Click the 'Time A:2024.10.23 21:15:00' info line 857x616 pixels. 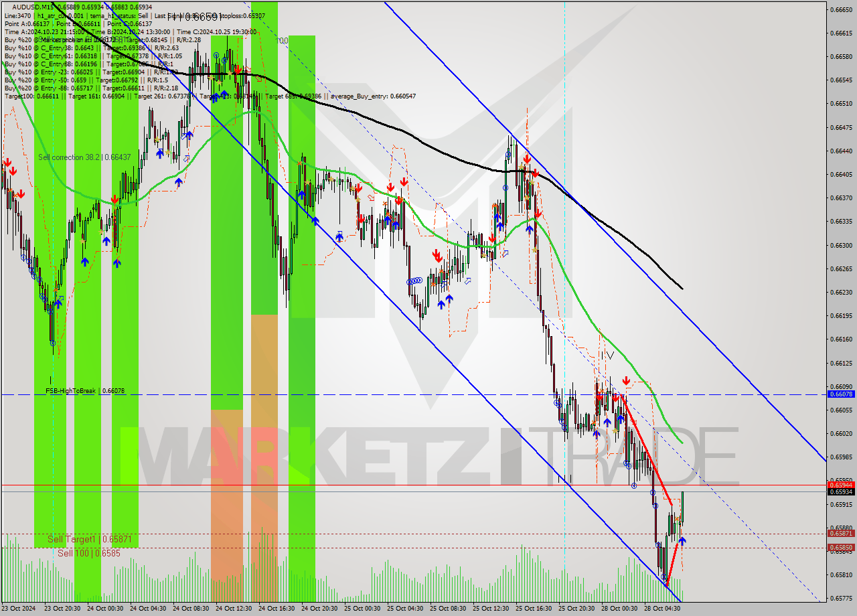[x=131, y=31]
